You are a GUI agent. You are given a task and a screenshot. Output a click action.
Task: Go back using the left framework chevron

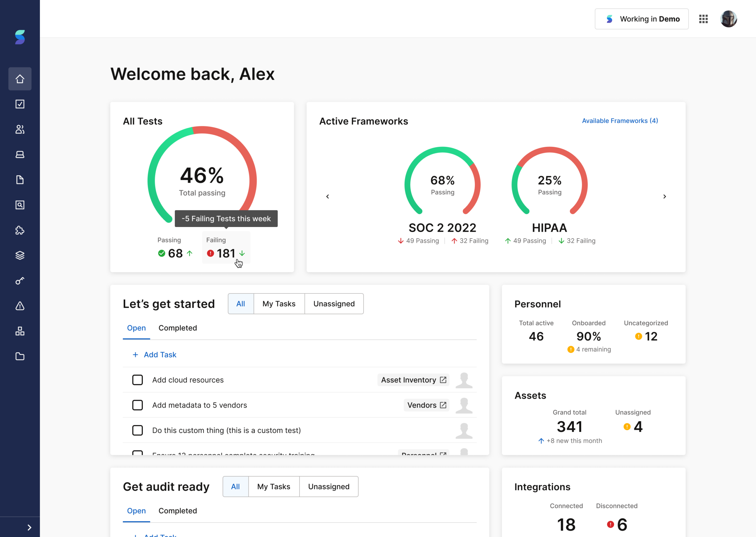[x=328, y=196]
